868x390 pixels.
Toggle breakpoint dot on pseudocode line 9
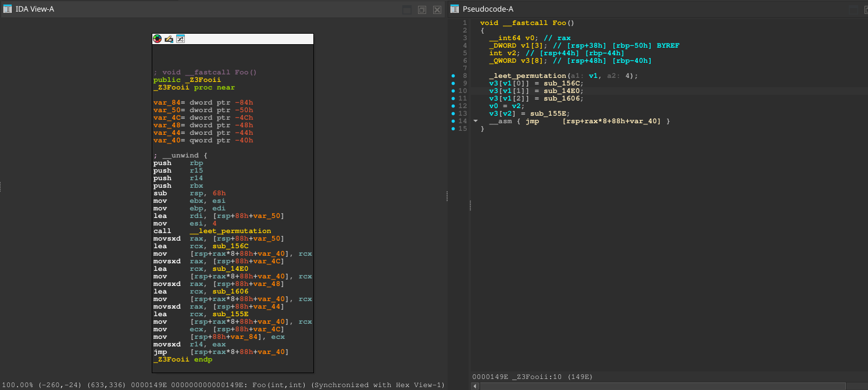tap(453, 83)
